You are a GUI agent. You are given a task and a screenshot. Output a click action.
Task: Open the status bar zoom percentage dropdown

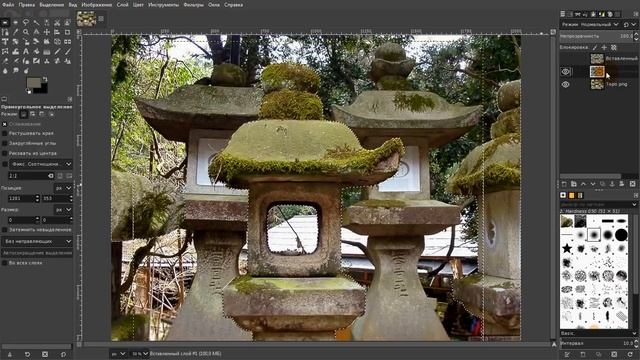(139, 354)
